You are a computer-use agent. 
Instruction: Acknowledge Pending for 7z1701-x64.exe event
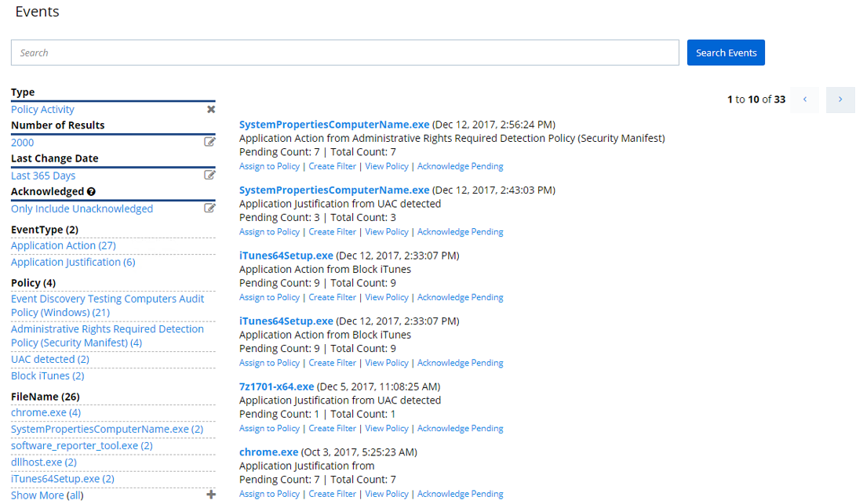click(460, 429)
